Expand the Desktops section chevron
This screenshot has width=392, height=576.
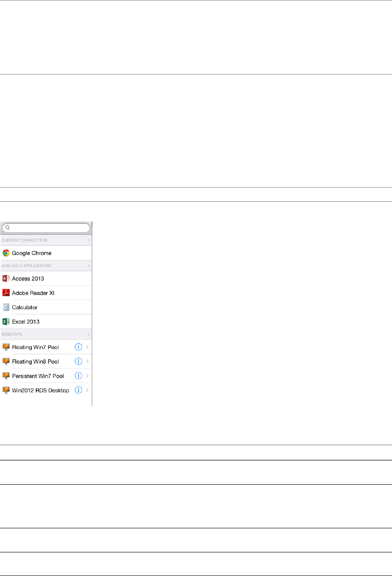[x=88, y=334]
